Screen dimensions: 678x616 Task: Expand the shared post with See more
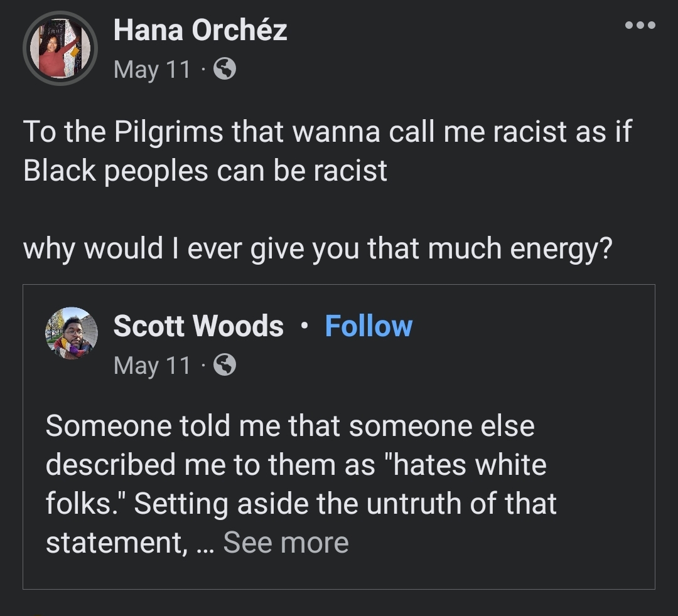pyautogui.click(x=286, y=542)
